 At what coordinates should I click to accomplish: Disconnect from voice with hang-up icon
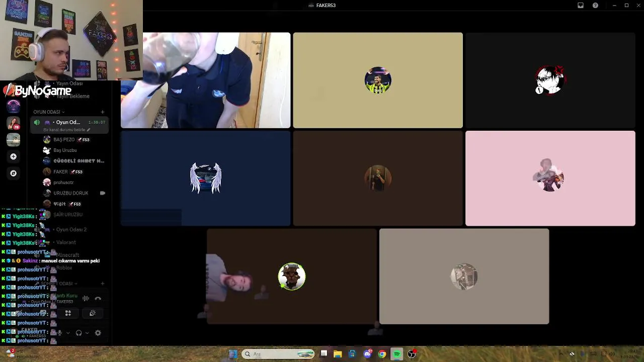point(98,299)
